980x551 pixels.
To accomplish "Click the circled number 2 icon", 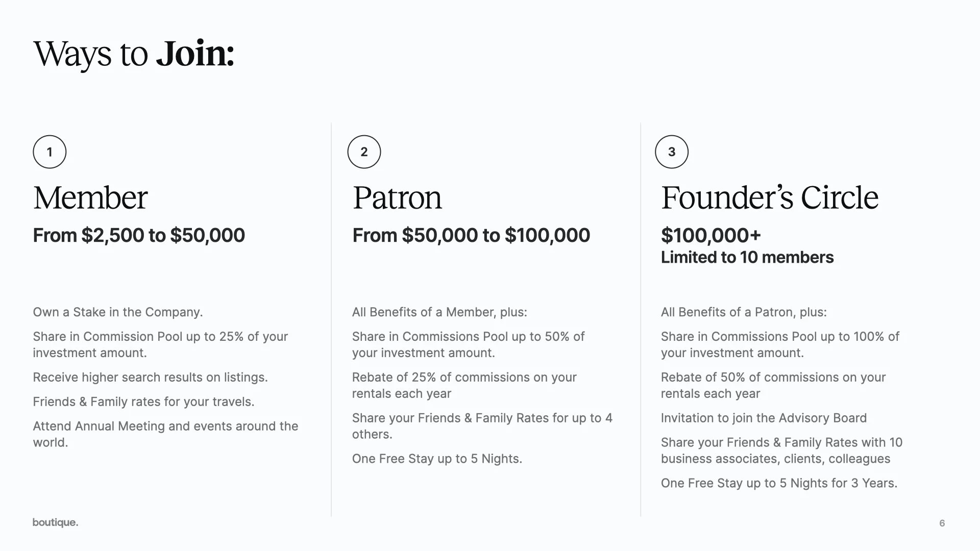I will [364, 152].
